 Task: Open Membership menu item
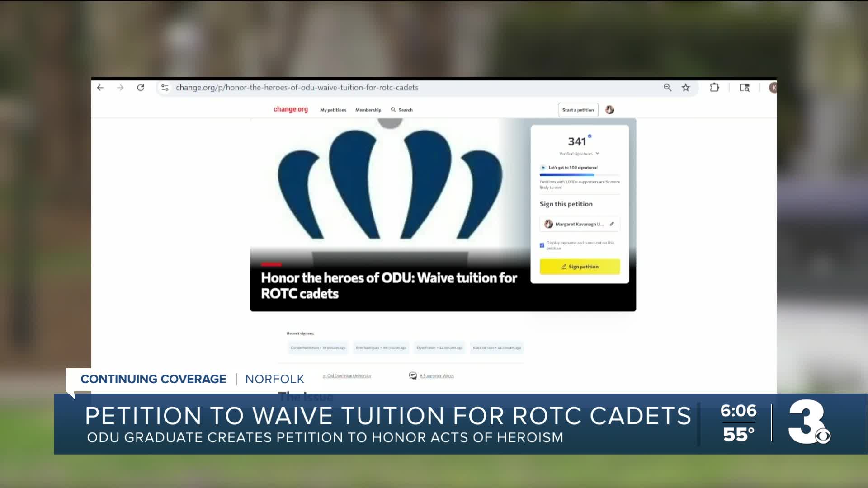[368, 110]
